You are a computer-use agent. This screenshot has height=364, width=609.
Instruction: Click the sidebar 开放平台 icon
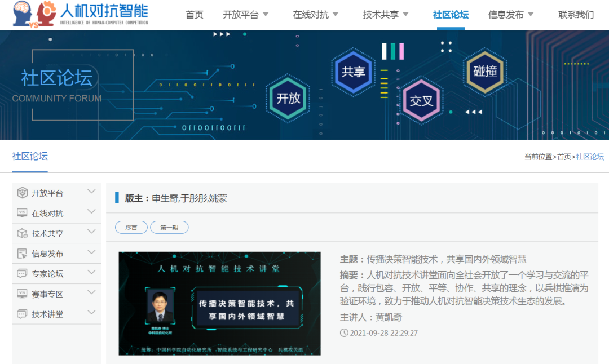point(22,193)
